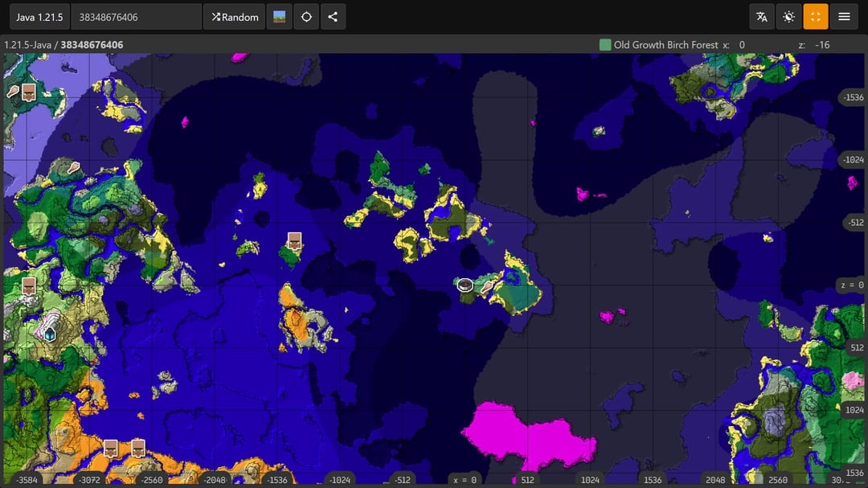Toggle the light/dark theme
This screenshot has width=868, height=488.
[789, 17]
